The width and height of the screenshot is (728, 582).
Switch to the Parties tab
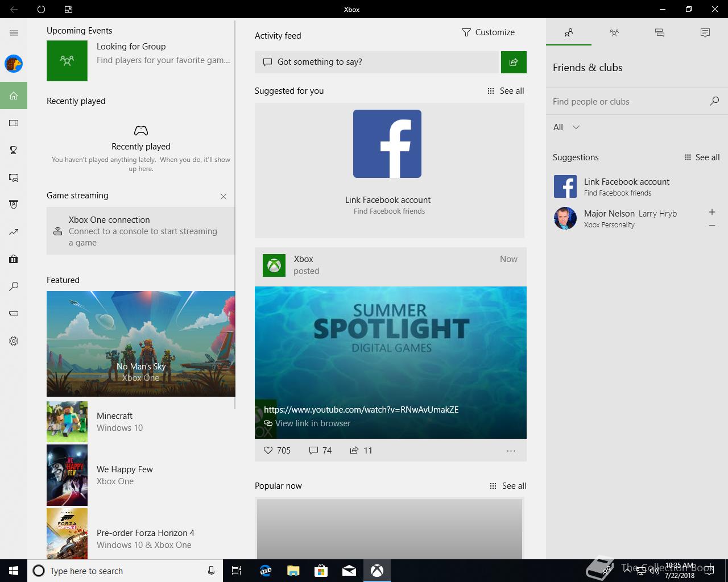coord(614,33)
